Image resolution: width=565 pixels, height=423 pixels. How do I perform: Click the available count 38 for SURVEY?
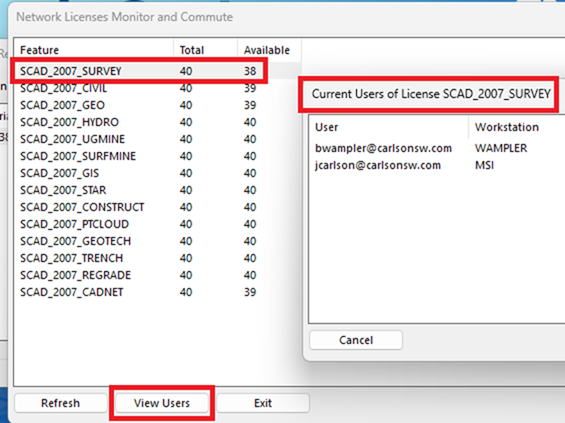pos(250,71)
